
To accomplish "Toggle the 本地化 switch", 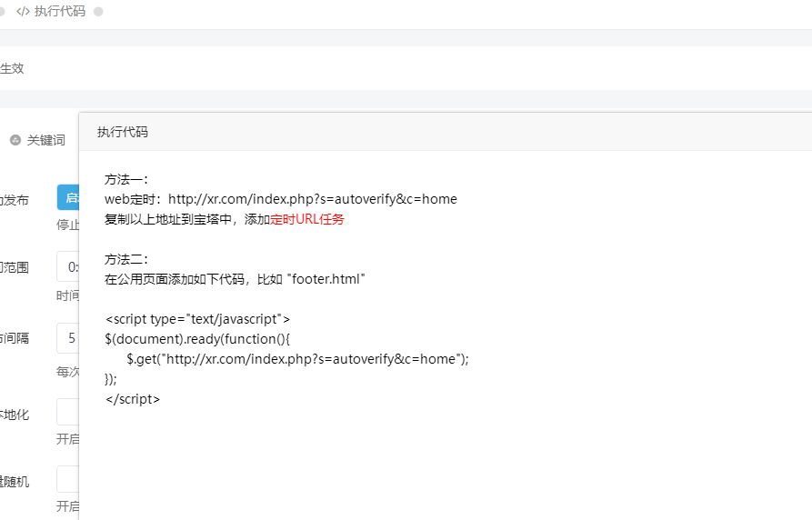I will click(68, 412).
